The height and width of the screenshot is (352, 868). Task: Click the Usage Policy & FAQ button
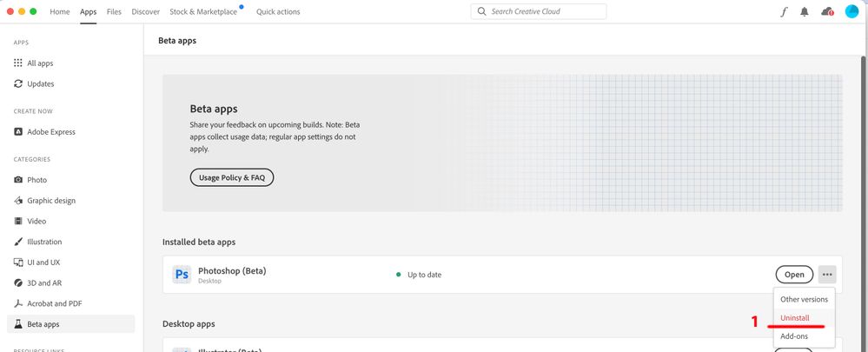click(232, 177)
